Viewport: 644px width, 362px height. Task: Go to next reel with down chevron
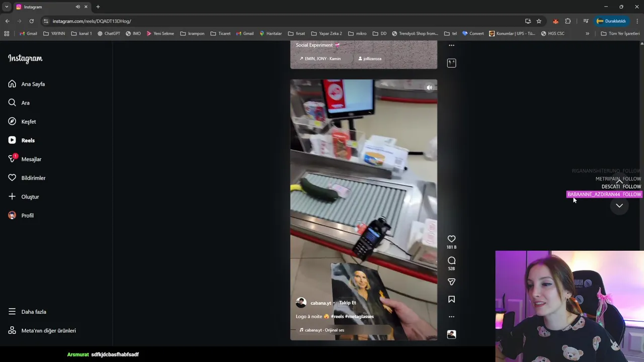[619, 206]
